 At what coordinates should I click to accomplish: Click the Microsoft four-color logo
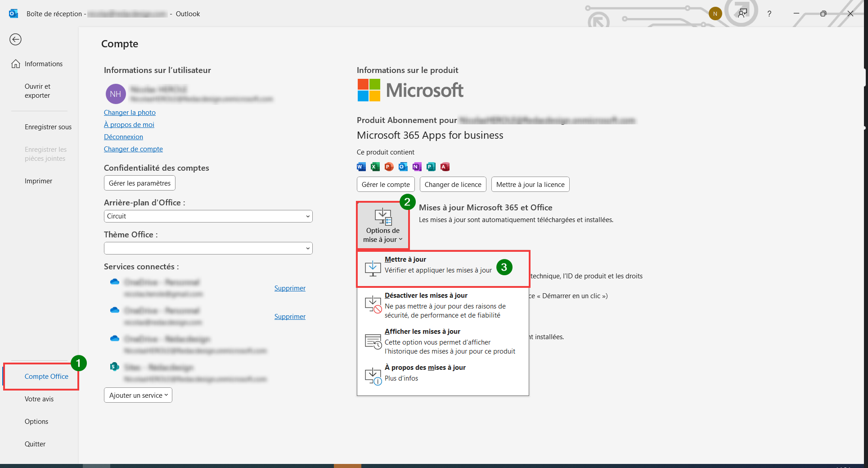point(369,90)
